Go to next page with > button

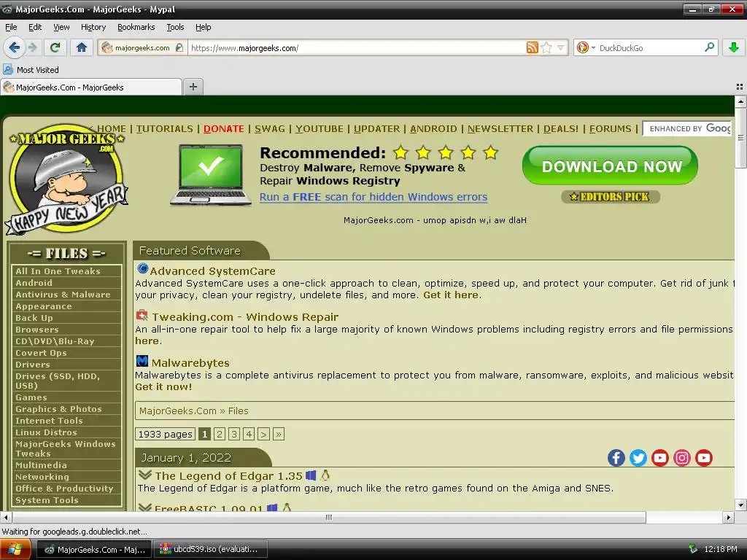(263, 434)
